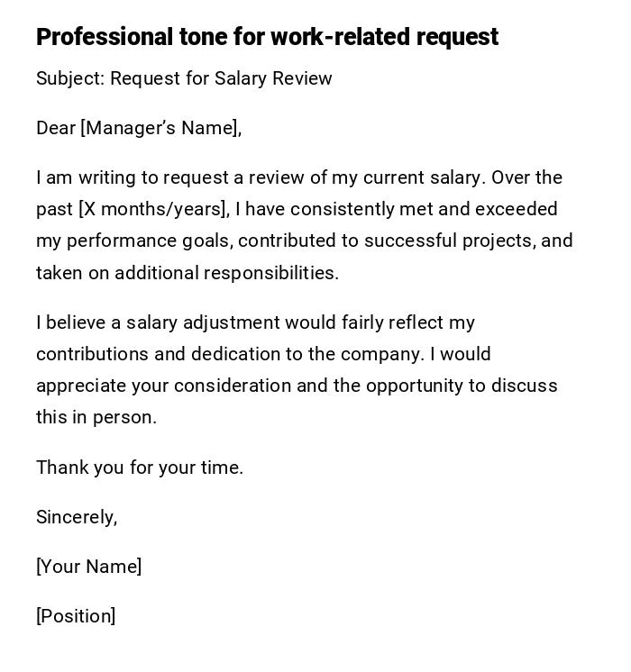Click the "Sincerely," closing
This screenshot has width=631, height=672.
(x=77, y=517)
